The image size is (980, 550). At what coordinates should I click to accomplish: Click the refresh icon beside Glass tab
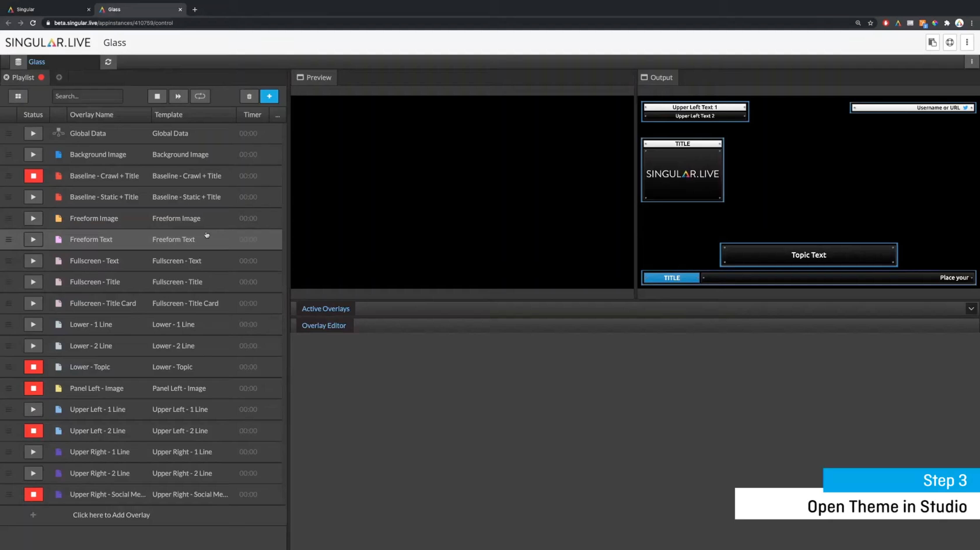[x=108, y=62]
